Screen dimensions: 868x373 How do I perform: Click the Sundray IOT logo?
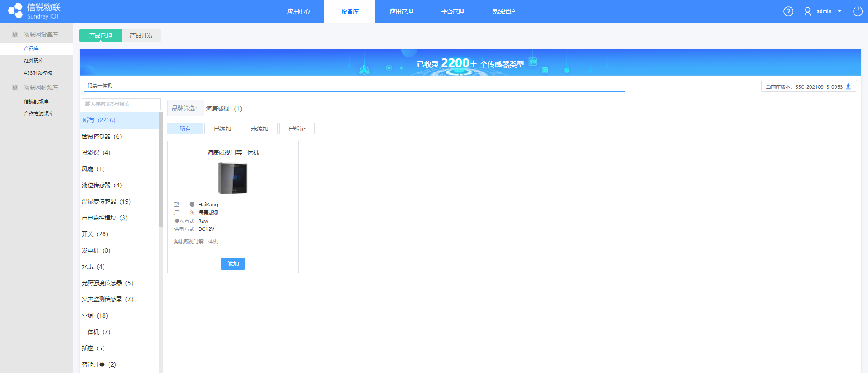(x=34, y=11)
